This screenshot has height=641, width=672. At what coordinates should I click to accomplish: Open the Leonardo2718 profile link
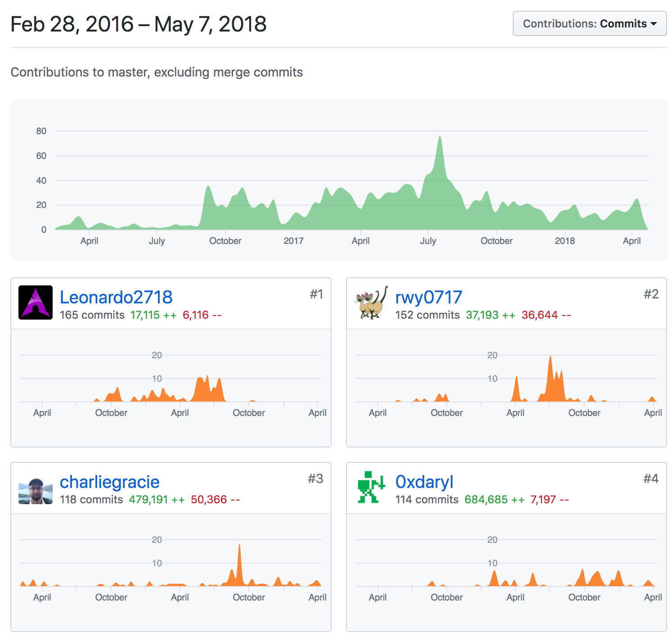116,297
